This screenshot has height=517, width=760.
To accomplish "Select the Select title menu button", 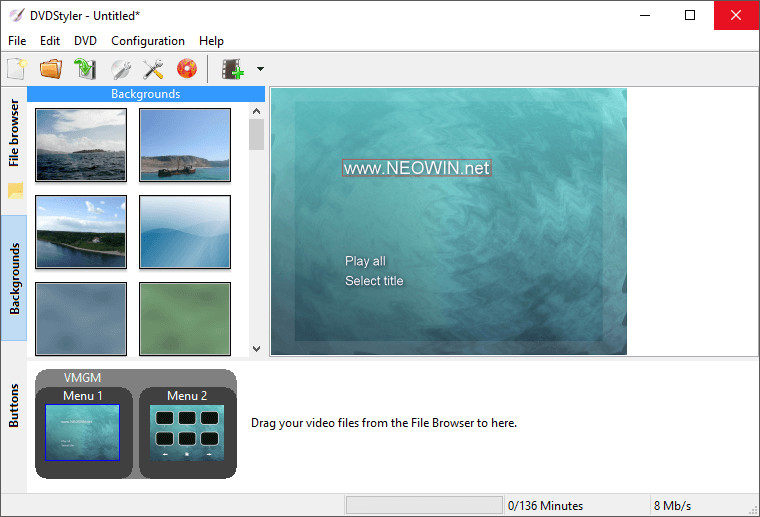I will click(374, 281).
